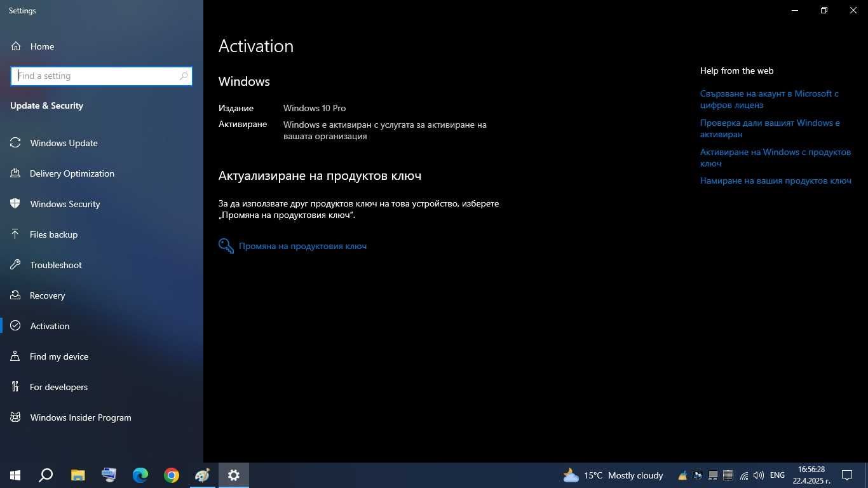The height and width of the screenshot is (488, 868).
Task: Click the 'Windows 10 Pro' edition text
Action: click(315, 108)
